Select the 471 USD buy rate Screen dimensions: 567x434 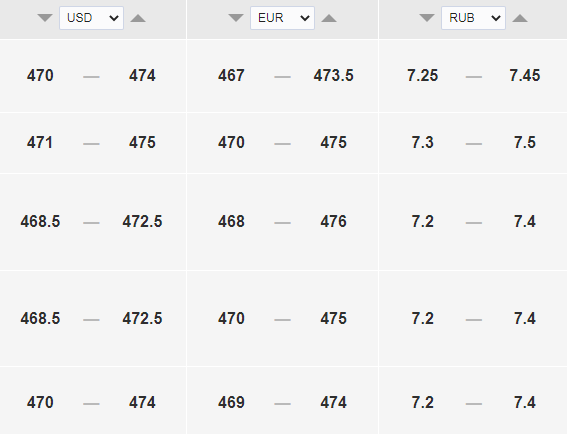click(x=40, y=142)
